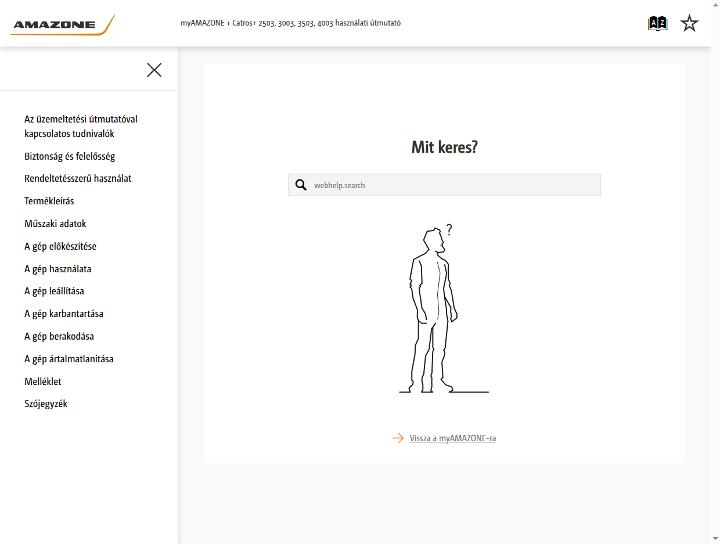The width and height of the screenshot is (720, 544).
Task: Click the magnifying glass search icon
Action: (301, 185)
